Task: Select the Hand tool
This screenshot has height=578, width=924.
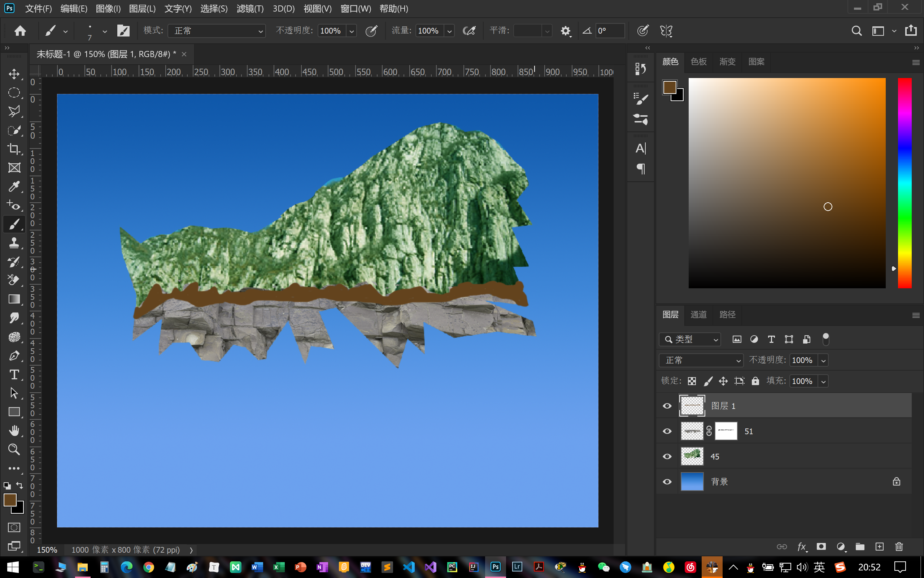Action: click(x=14, y=431)
